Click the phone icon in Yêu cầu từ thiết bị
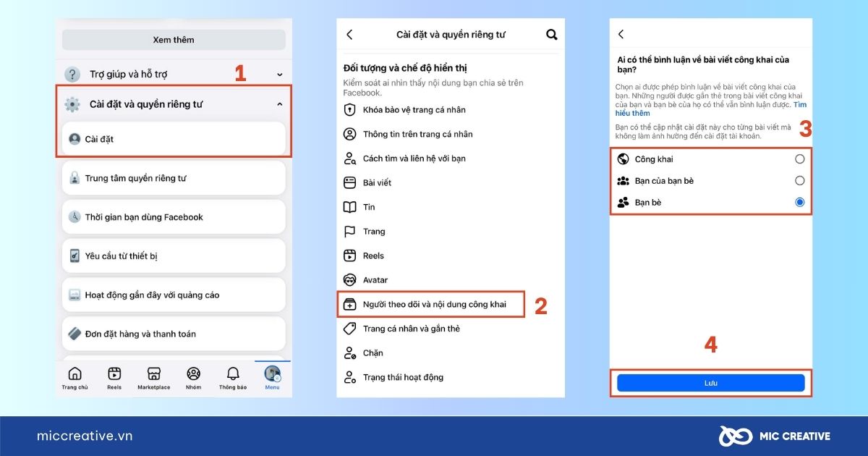This screenshot has height=456, width=868. coord(75,256)
